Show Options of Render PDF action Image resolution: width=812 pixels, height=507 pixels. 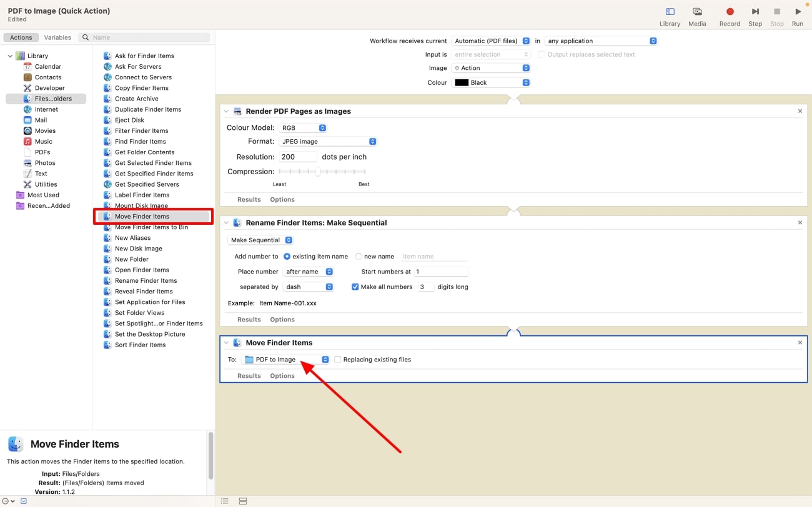pos(282,200)
